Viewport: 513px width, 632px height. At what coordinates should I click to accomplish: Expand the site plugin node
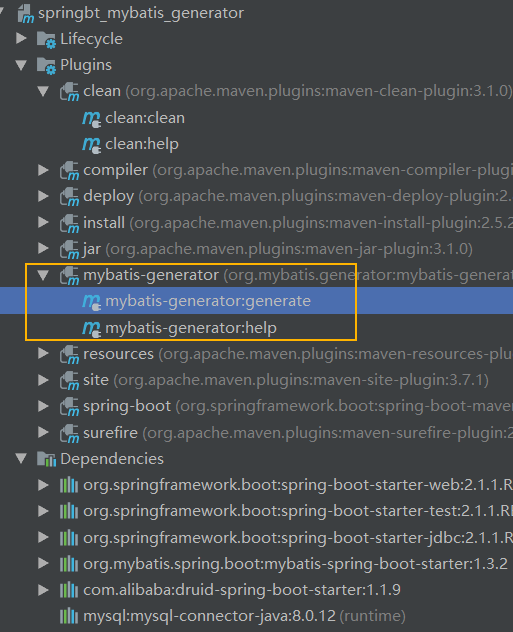(44, 380)
